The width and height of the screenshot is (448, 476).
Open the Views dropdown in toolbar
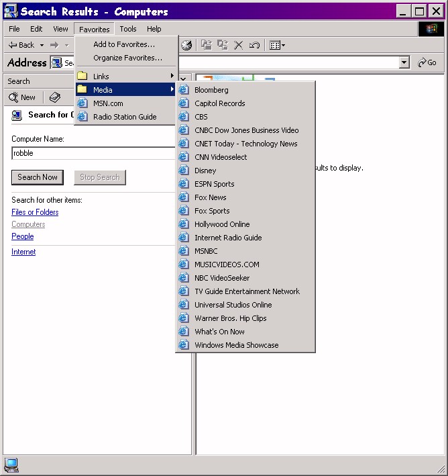[x=277, y=45]
